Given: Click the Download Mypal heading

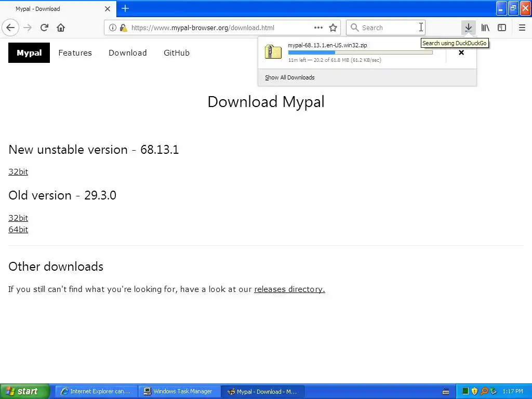Looking at the screenshot, I should 266,101.
